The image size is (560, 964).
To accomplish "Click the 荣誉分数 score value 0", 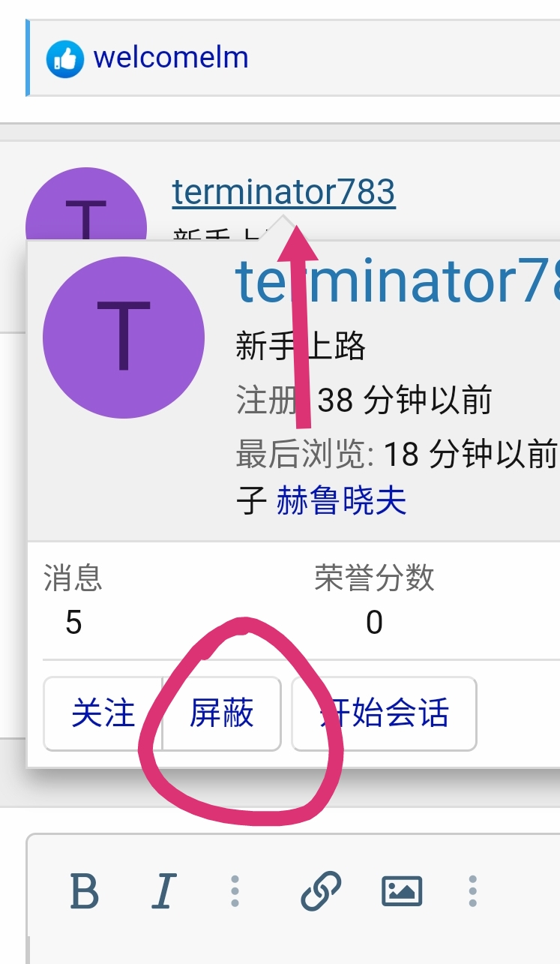I will click(375, 622).
